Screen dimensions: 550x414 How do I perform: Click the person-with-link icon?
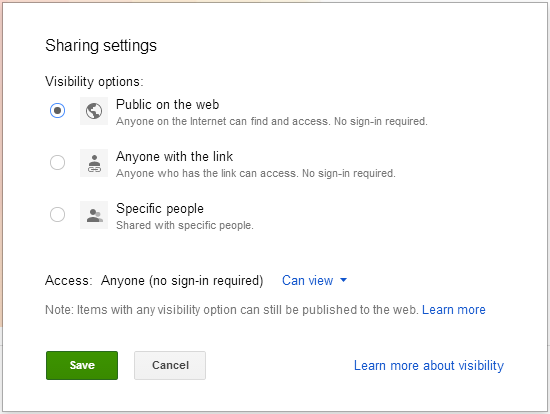[x=94, y=163]
